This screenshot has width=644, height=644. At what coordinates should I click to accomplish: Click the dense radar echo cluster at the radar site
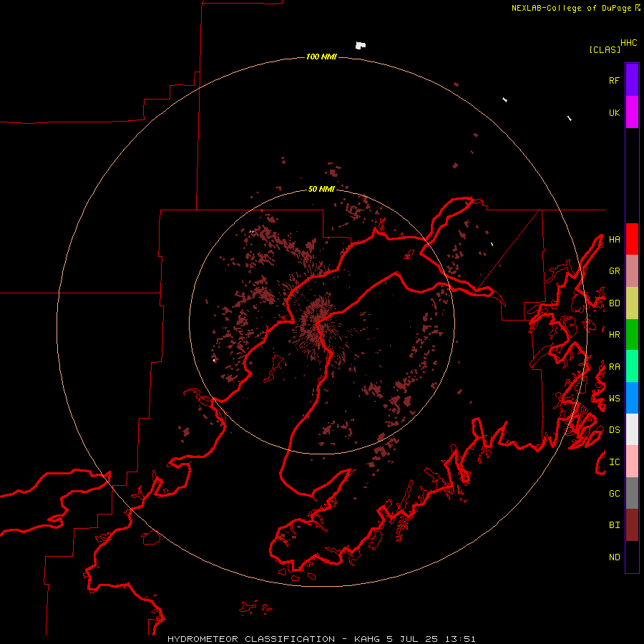point(317,323)
